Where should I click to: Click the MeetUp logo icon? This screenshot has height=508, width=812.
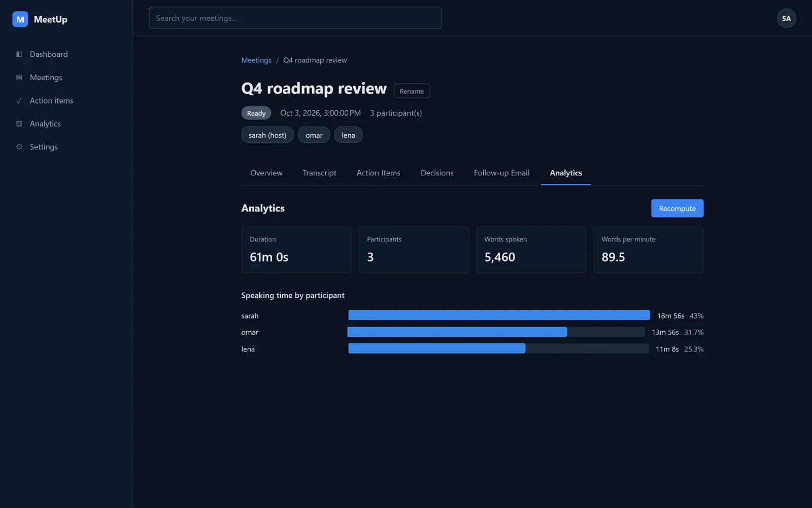click(x=20, y=19)
